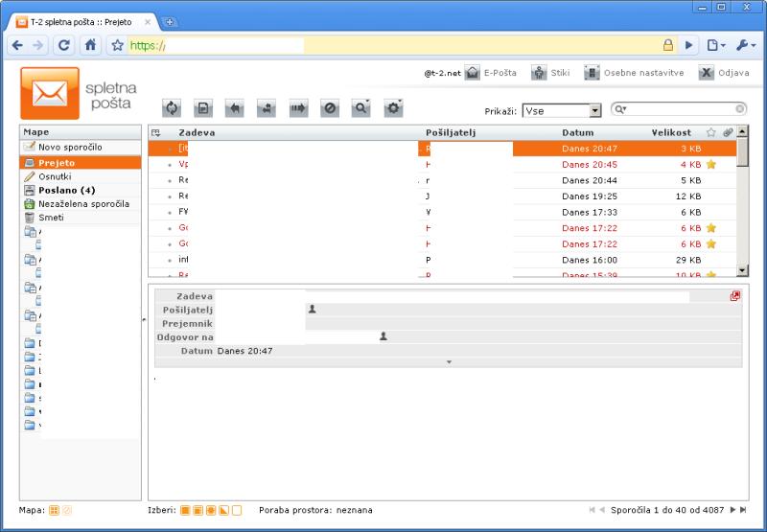Add sender to contacts icon
This screenshot has width=767, height=532.
[313, 310]
